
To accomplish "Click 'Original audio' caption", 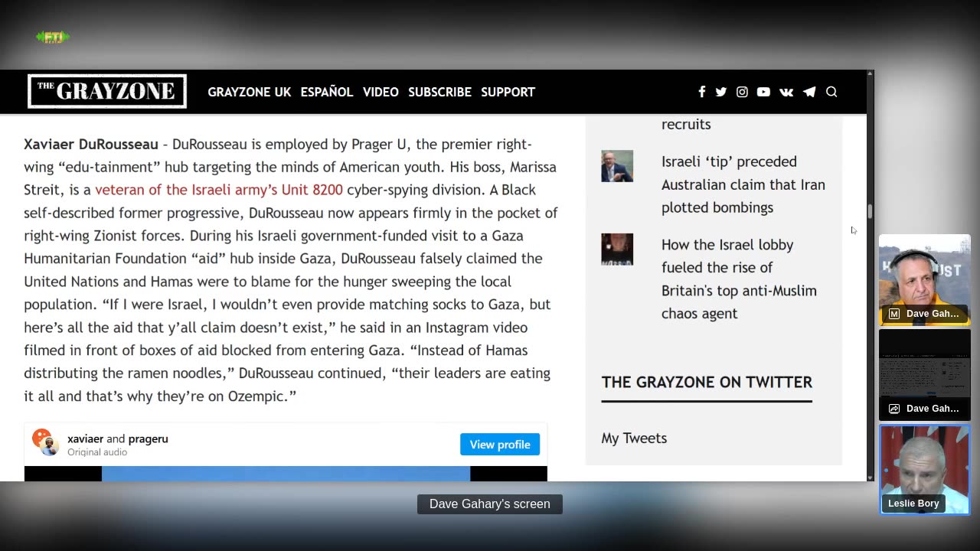I will pos(97,452).
